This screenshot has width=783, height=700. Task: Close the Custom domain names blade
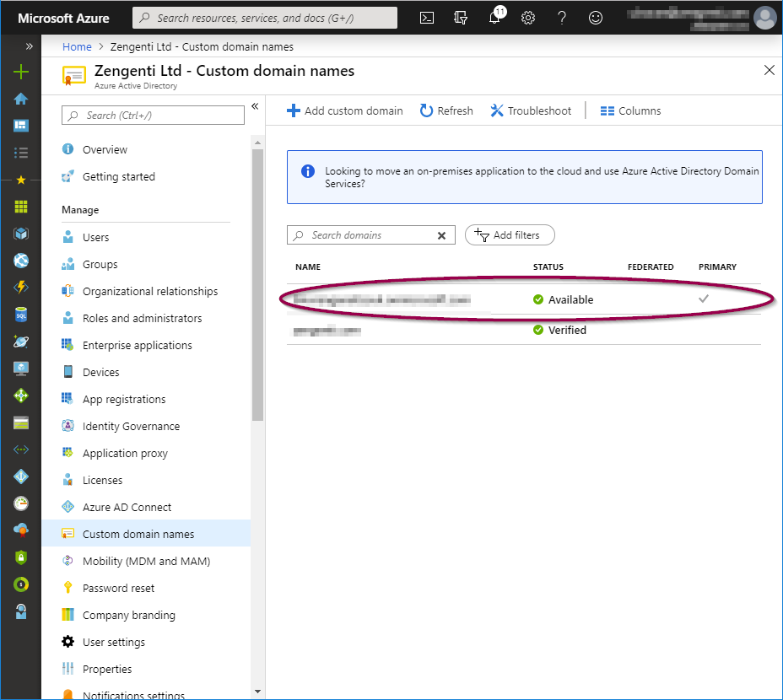769,70
